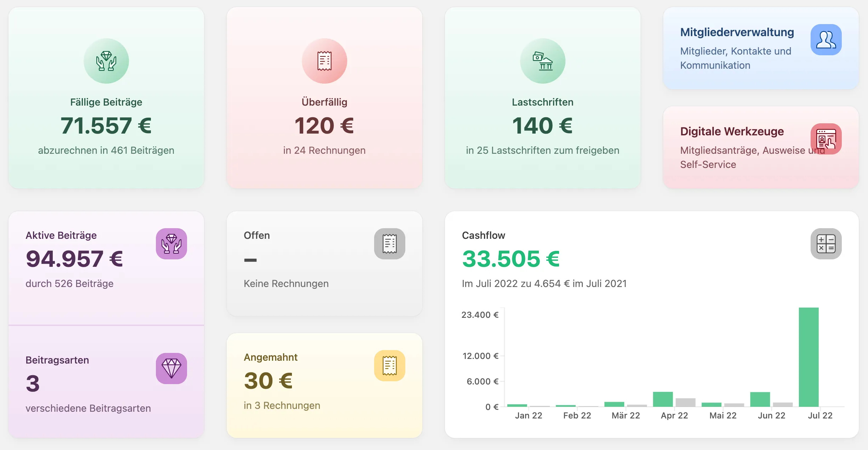The height and width of the screenshot is (450, 868).
Task: Select the tall green Jul 22 bar
Action: [x=809, y=357]
